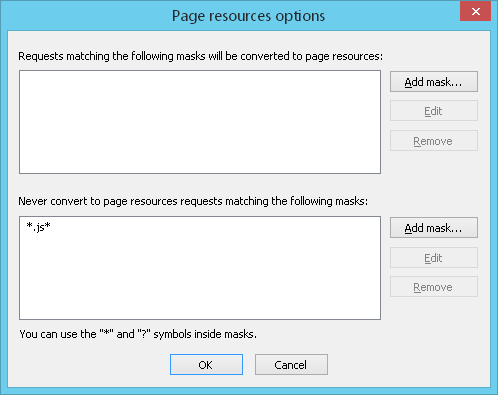The height and width of the screenshot is (395, 498).
Task: Click Edit button beside the converted masks list
Action: [x=434, y=111]
